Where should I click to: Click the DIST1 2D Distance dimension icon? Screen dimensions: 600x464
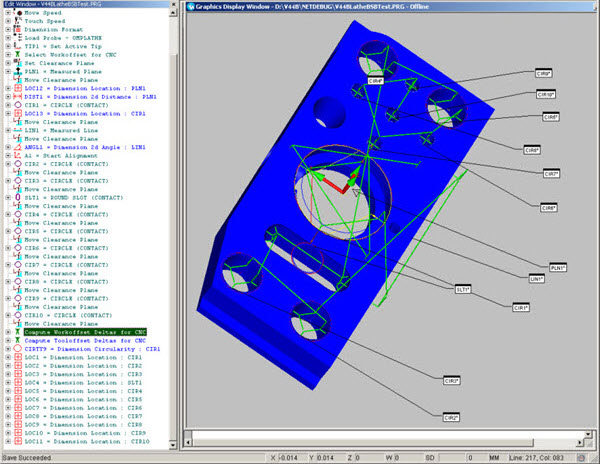(17, 97)
